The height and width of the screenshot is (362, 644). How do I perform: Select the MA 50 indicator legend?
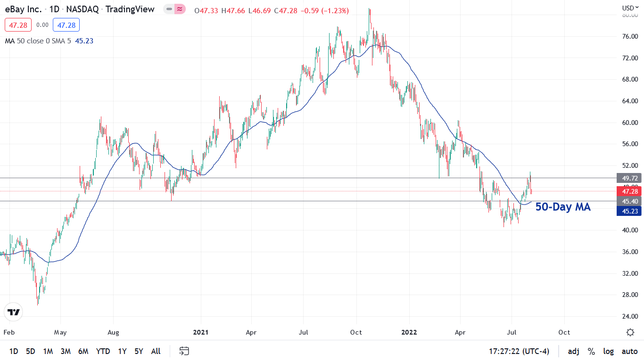[x=38, y=41]
